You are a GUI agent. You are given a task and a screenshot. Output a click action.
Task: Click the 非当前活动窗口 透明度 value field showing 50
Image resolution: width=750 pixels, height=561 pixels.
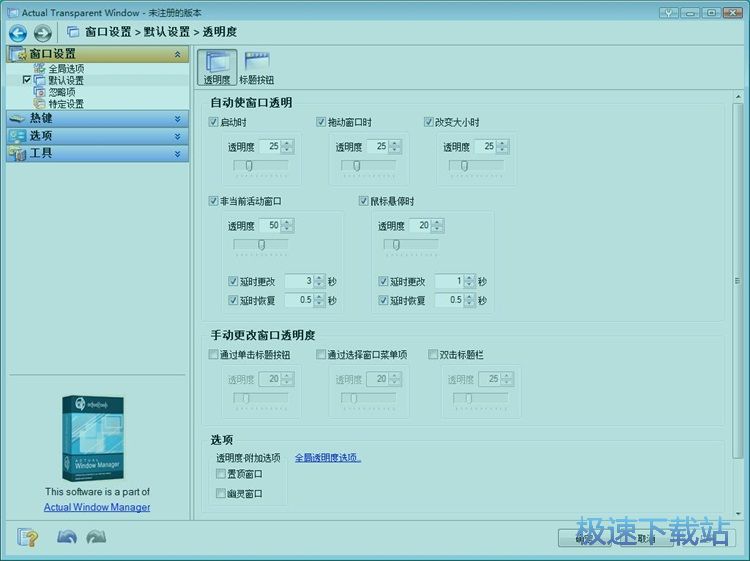pyautogui.click(x=270, y=225)
